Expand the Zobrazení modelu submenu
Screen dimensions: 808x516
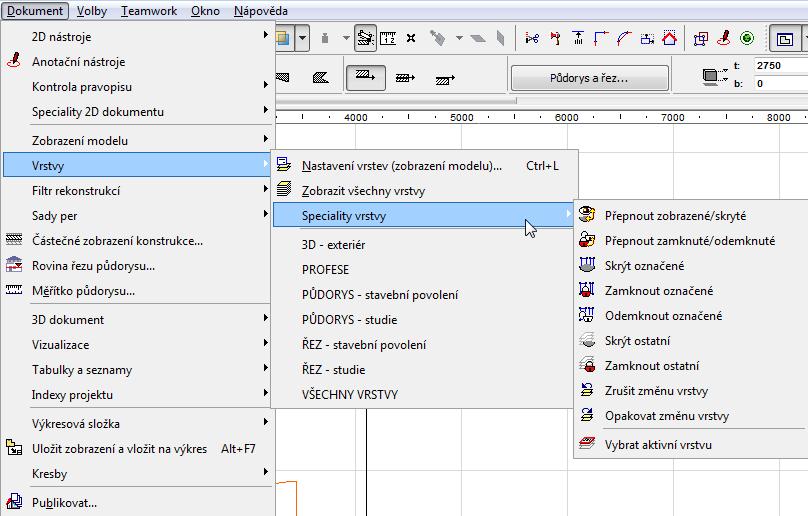point(137,140)
